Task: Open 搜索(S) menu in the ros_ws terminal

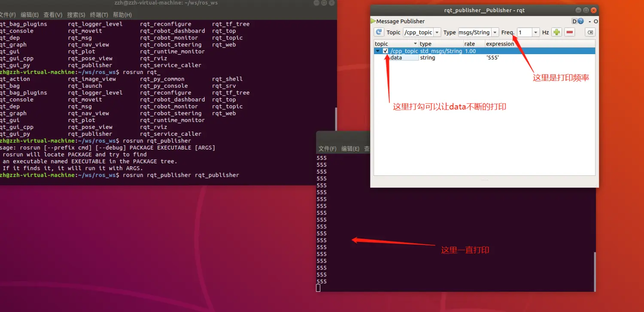Action: tap(76, 15)
